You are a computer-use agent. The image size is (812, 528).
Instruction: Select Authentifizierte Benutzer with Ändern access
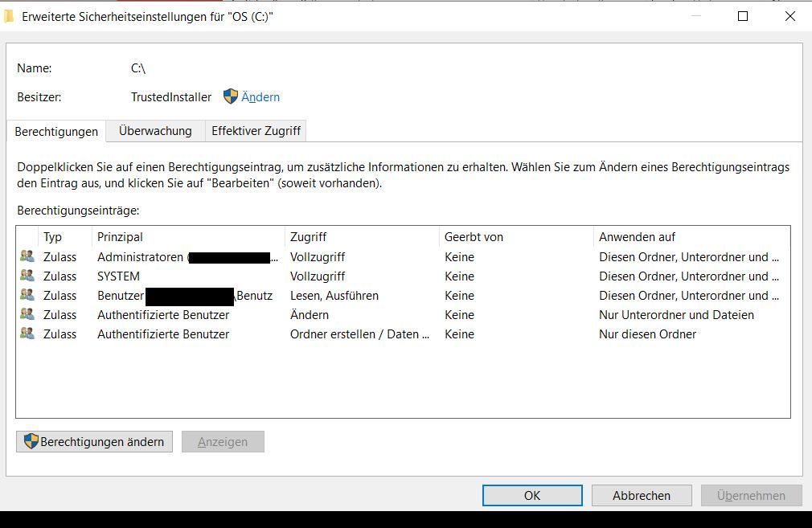402,315
